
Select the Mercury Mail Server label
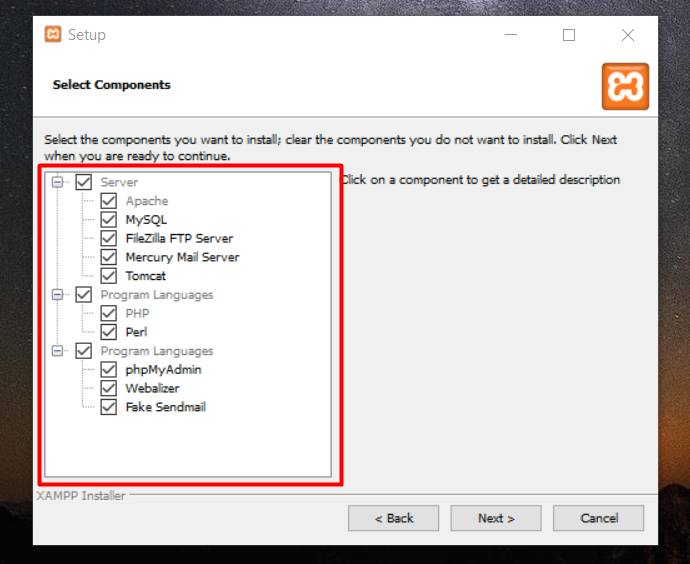click(182, 257)
